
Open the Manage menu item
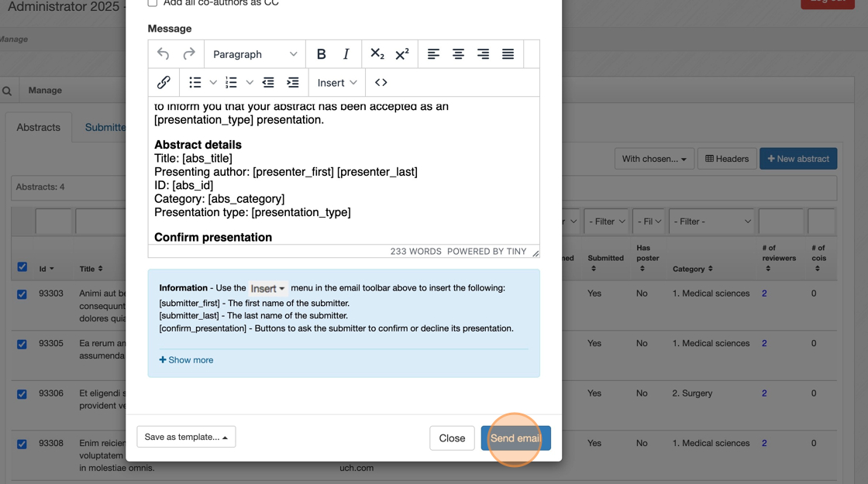pos(45,90)
